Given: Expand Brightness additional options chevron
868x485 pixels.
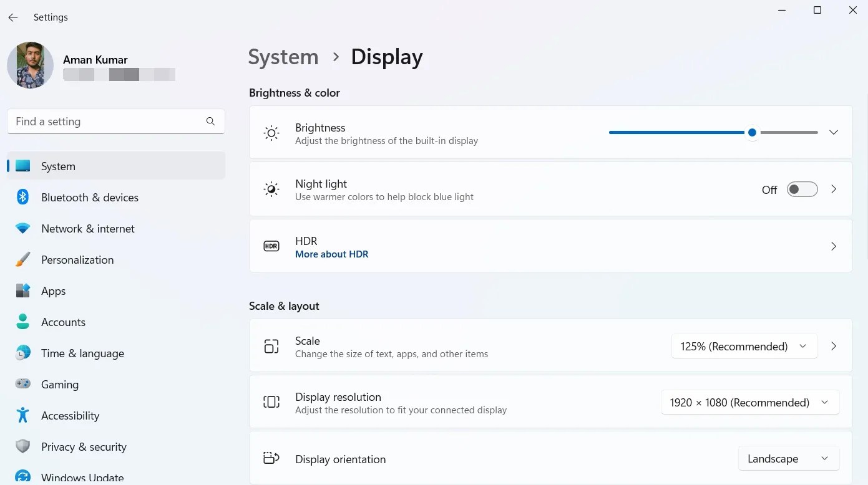Looking at the screenshot, I should click(833, 132).
